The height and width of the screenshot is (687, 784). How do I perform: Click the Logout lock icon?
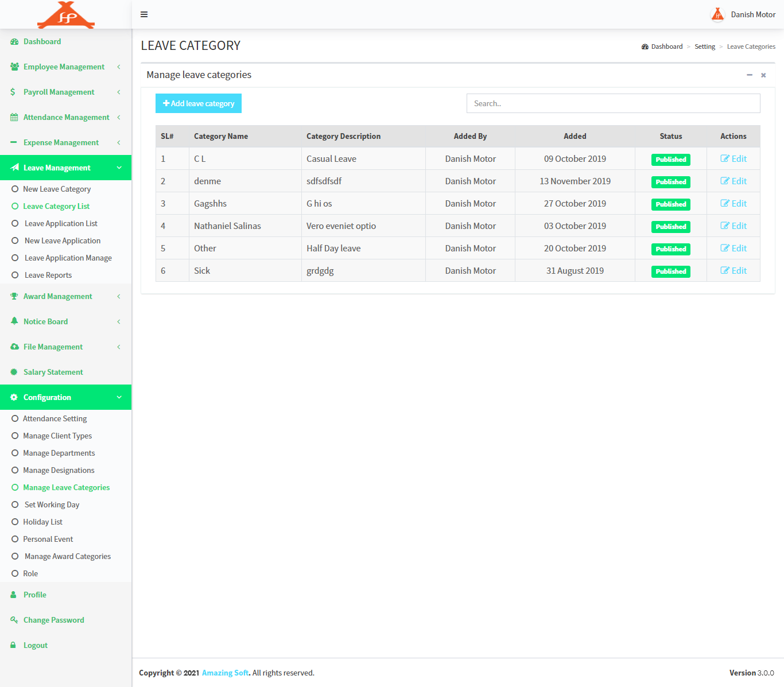[x=13, y=645]
